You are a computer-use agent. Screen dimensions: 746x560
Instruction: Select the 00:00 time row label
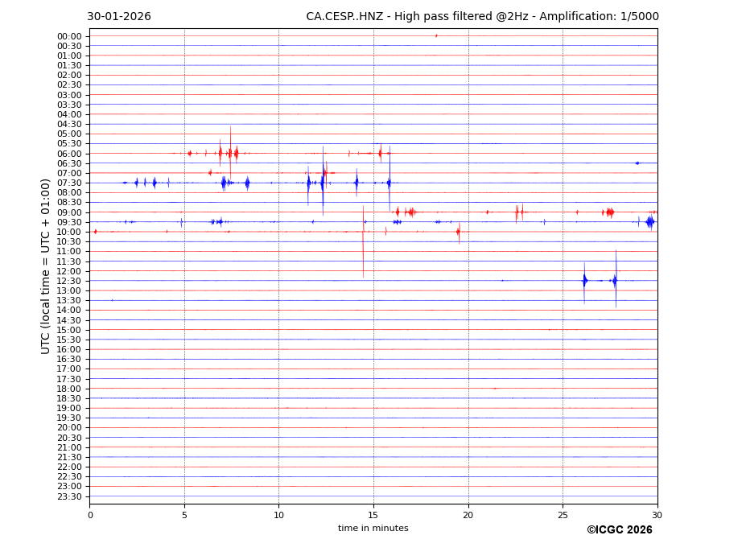click(x=69, y=36)
